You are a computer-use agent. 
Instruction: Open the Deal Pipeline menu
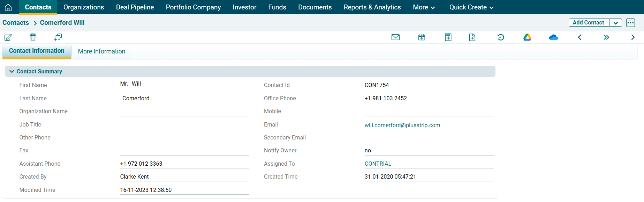tap(135, 7)
